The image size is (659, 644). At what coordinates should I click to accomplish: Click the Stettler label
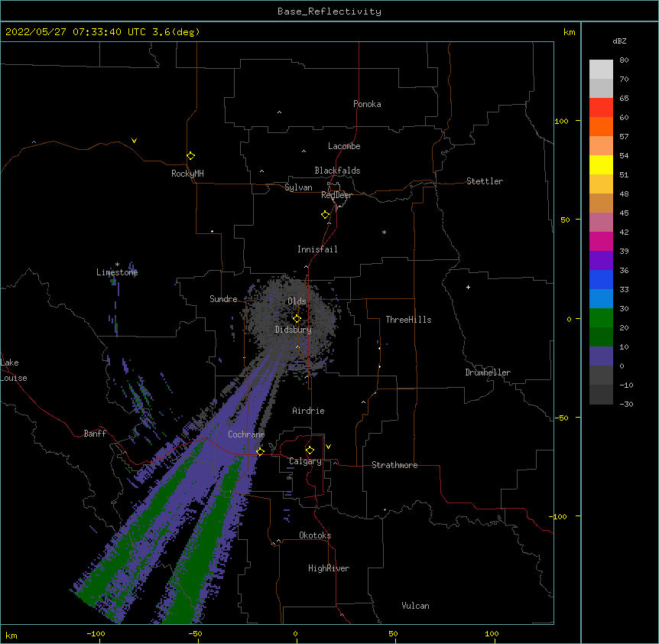point(485,181)
